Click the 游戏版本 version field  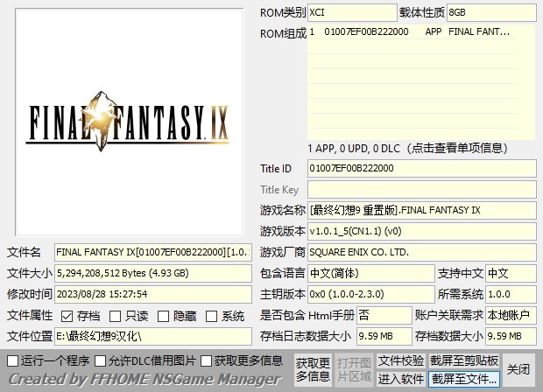coord(422,232)
